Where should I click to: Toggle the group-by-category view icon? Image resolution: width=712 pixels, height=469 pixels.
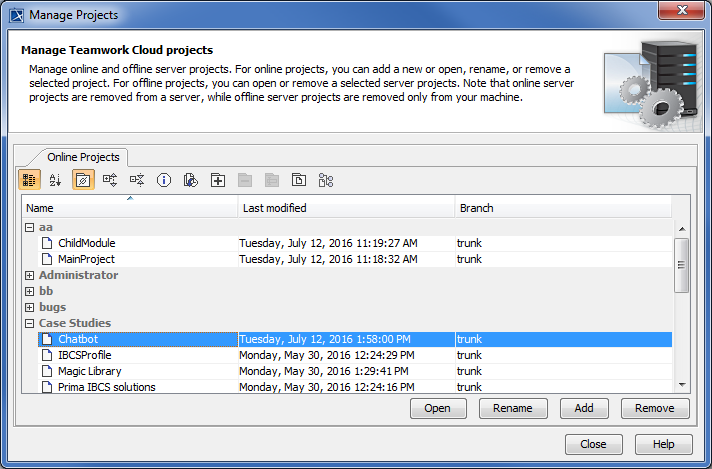click(30, 180)
